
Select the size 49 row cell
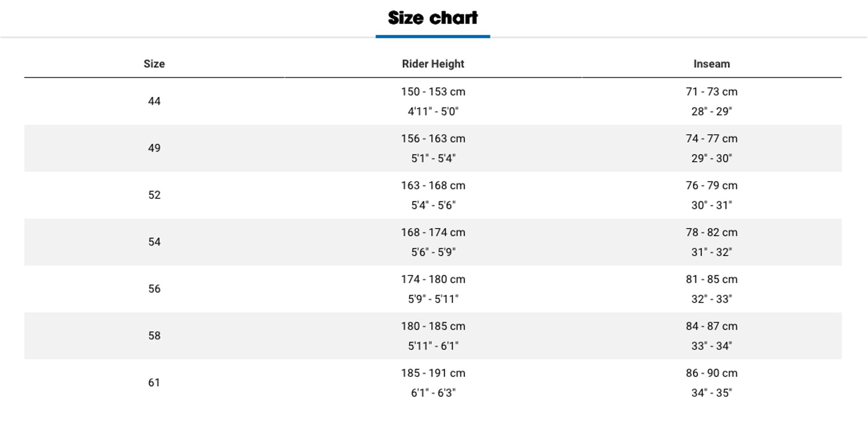tap(154, 148)
